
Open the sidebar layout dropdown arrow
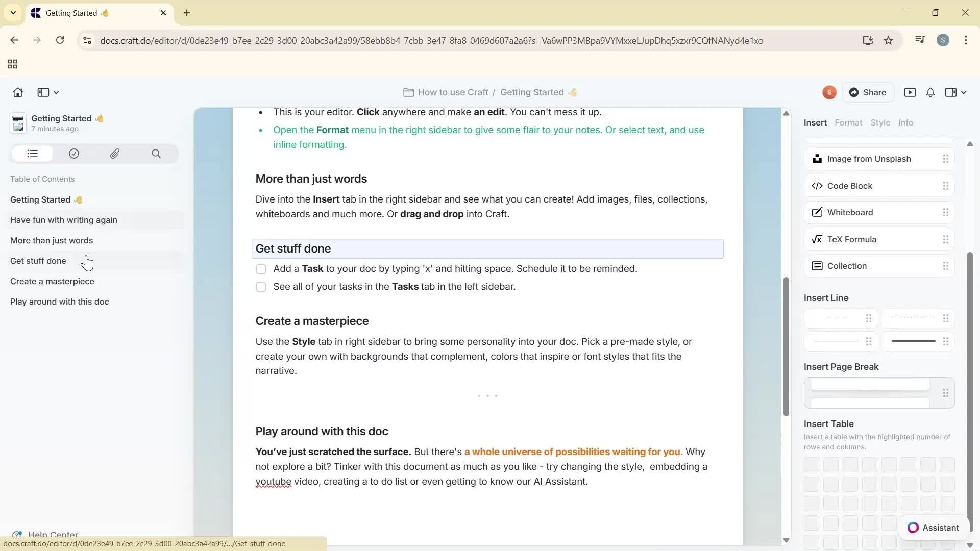coord(55,92)
